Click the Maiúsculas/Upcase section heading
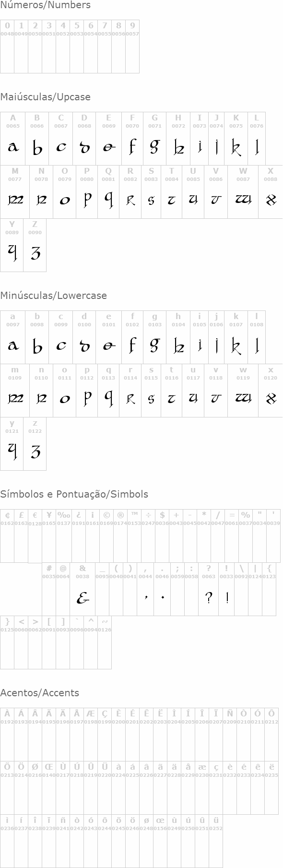The width and height of the screenshot is (283, 868). click(x=46, y=97)
